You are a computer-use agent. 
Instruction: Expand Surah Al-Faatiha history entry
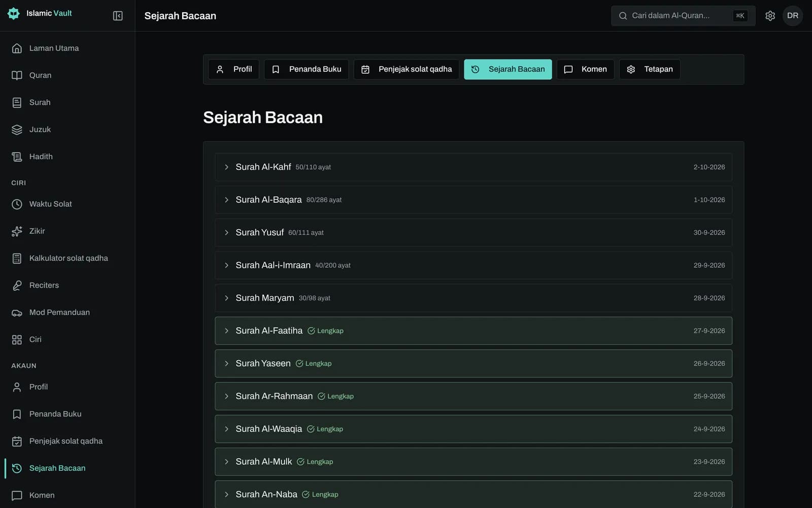pos(473,331)
